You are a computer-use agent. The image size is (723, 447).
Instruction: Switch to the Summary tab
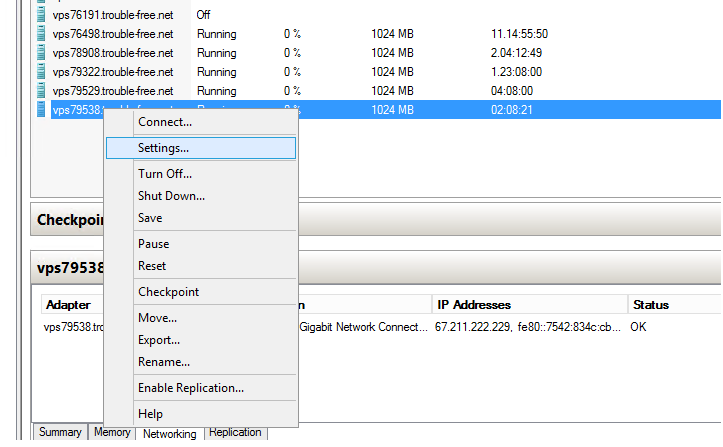[x=60, y=432]
